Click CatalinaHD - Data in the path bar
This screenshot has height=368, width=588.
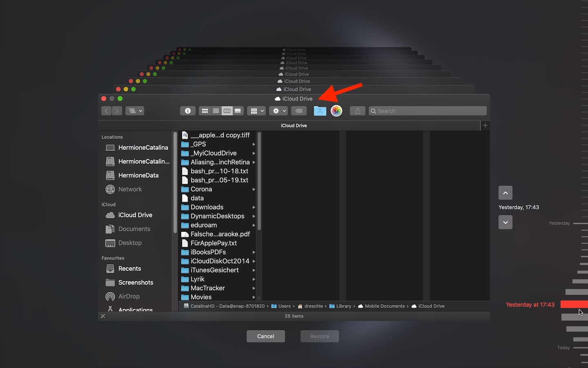[224, 306]
